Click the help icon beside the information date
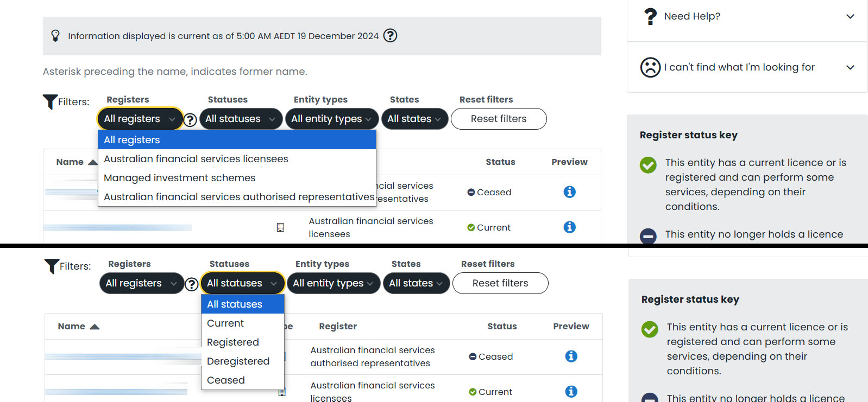868x402 pixels. coord(390,36)
